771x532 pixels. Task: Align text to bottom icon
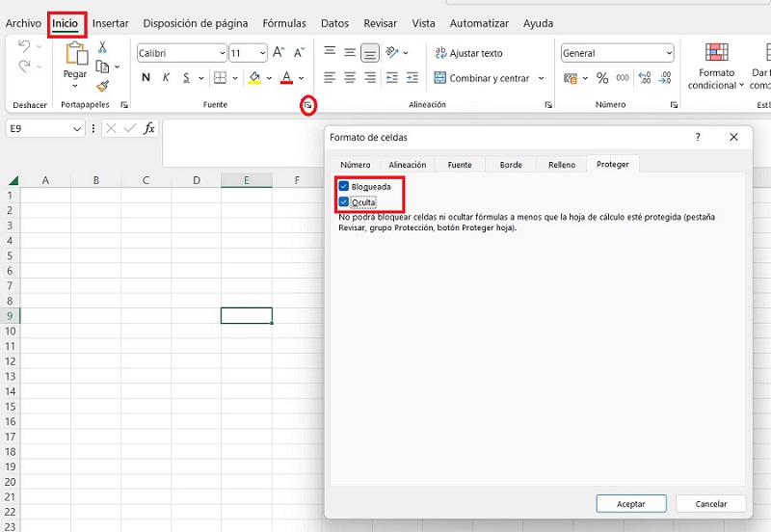click(x=370, y=53)
